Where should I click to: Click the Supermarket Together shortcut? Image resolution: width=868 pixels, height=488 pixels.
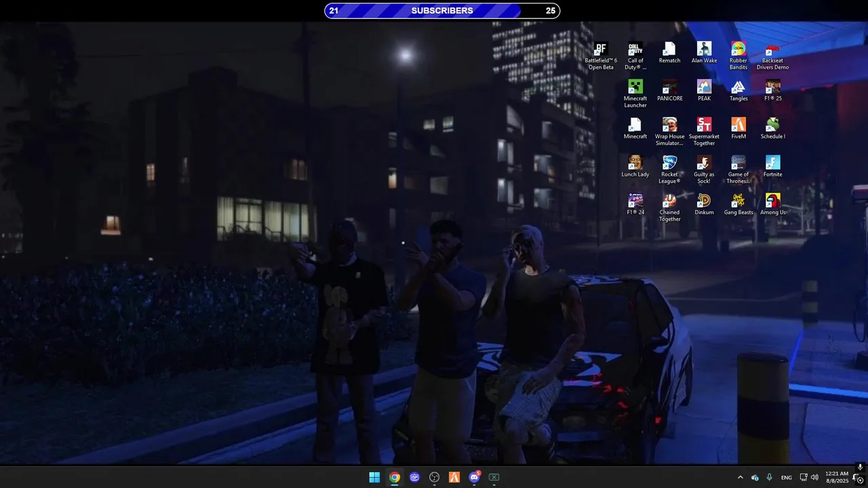pyautogui.click(x=704, y=131)
